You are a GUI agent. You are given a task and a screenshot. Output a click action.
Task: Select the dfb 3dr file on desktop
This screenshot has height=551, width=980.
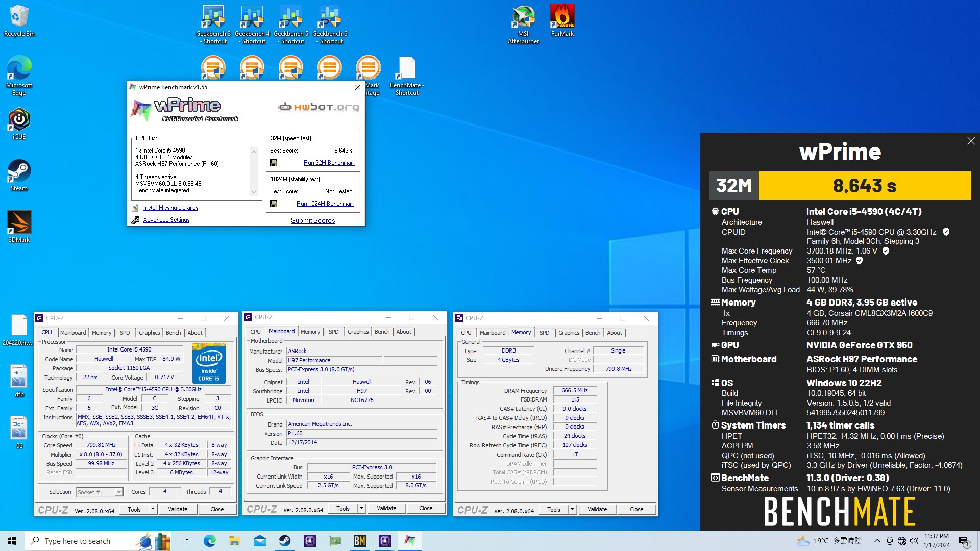point(19,381)
